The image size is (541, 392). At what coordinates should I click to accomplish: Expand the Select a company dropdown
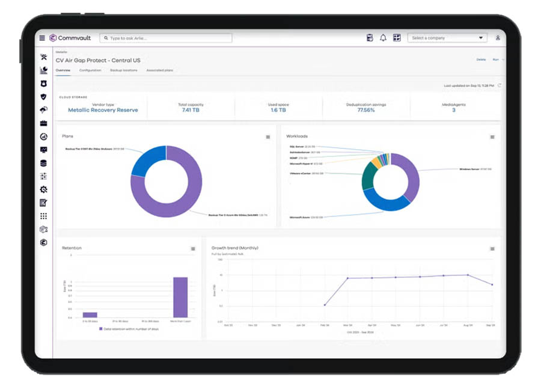(x=448, y=38)
